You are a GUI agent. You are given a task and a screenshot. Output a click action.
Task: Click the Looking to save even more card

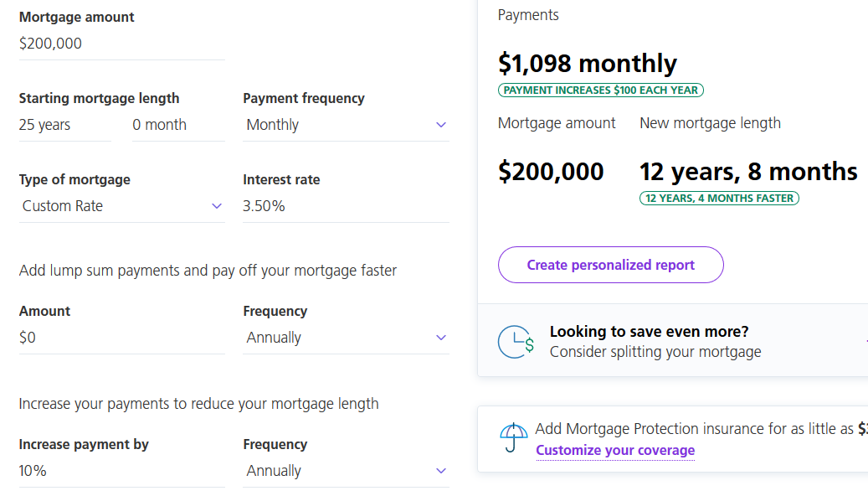coord(673,341)
